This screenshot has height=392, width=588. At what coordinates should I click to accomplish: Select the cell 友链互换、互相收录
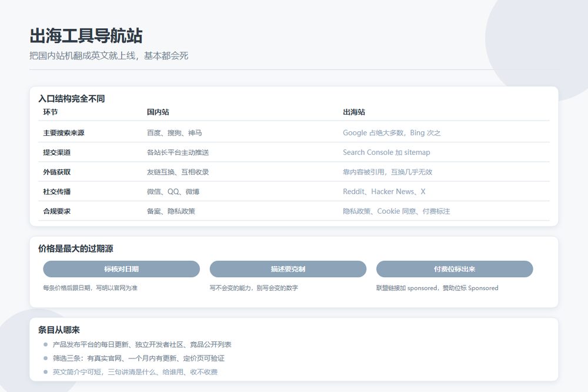point(178,172)
